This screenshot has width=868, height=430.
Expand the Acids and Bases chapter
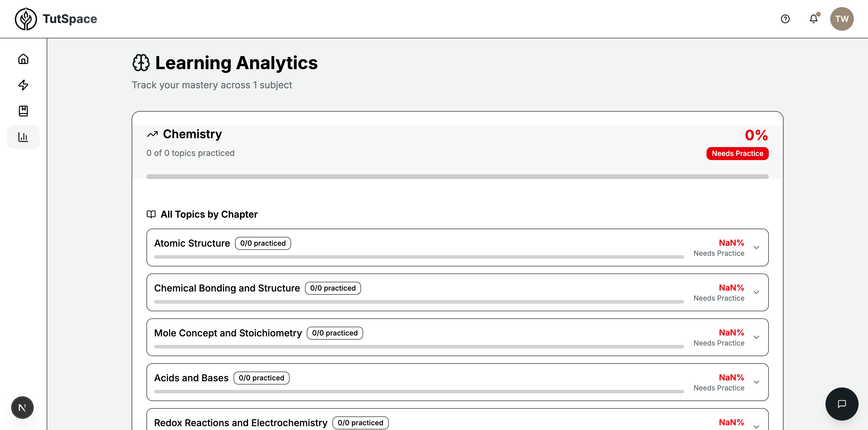[x=757, y=382]
